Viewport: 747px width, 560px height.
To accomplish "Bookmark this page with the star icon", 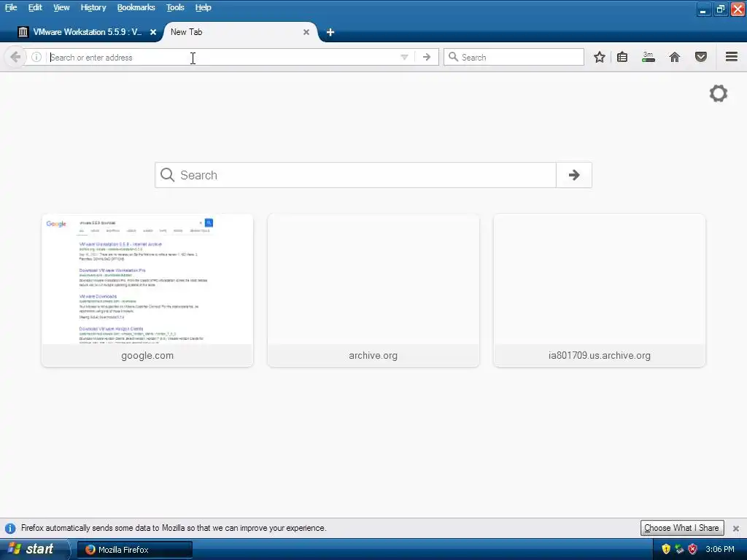I will click(600, 57).
